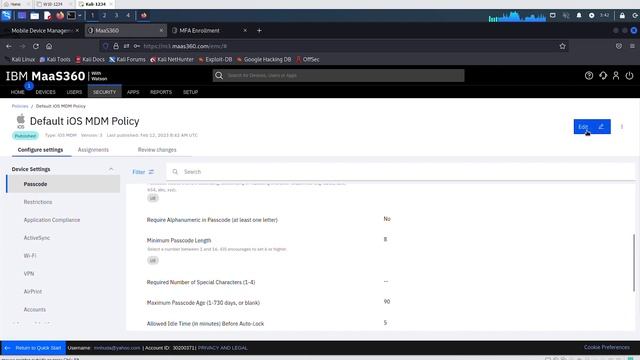The width and height of the screenshot is (640, 360).
Task: Open the terminal emulator panel icon
Action: pyautogui.click(x=71, y=16)
